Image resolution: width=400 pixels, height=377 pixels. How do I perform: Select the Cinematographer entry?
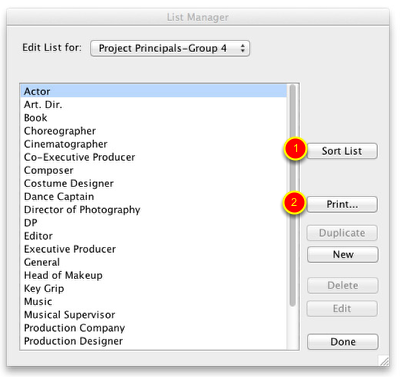154,144
